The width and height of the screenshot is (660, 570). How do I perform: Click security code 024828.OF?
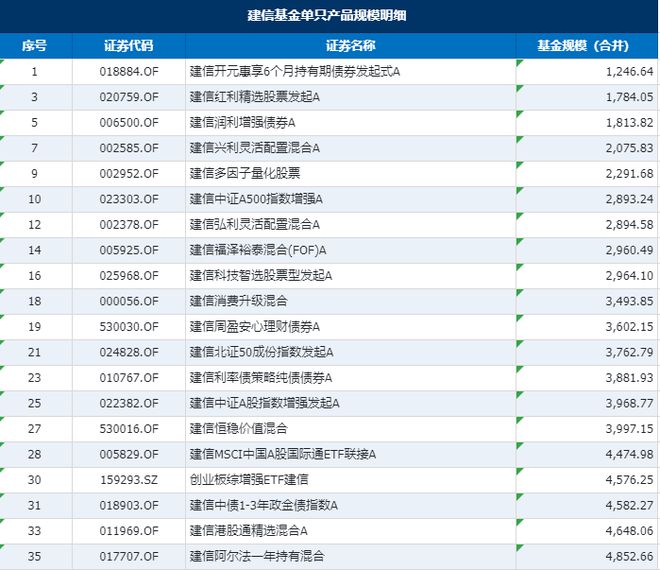pyautogui.click(x=129, y=352)
